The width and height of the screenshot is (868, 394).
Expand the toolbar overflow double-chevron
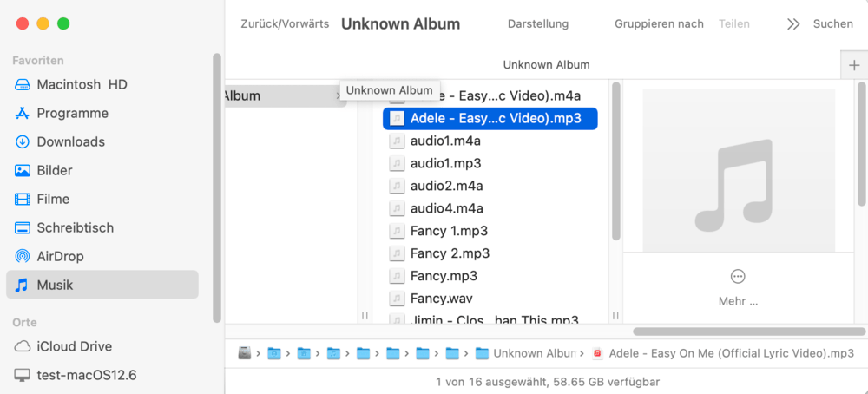tap(792, 24)
